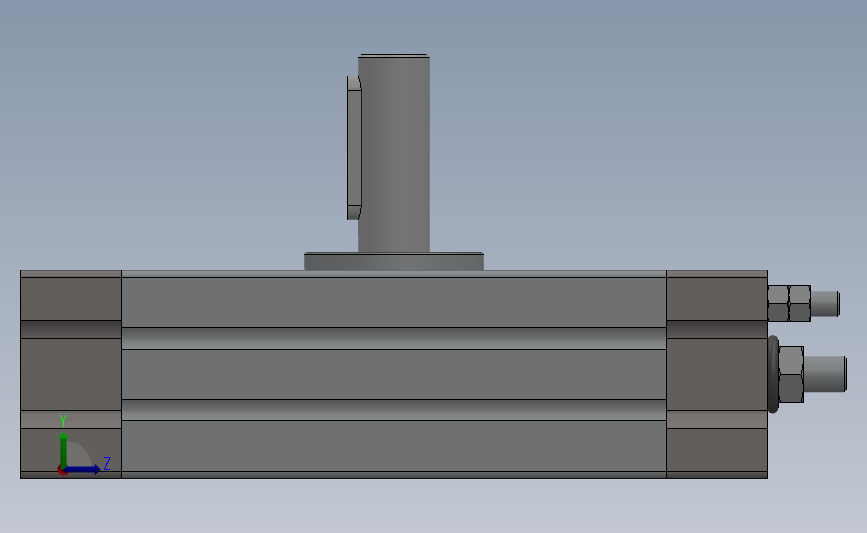
Task: Select the flat key on the shaft side
Action: click(x=354, y=148)
